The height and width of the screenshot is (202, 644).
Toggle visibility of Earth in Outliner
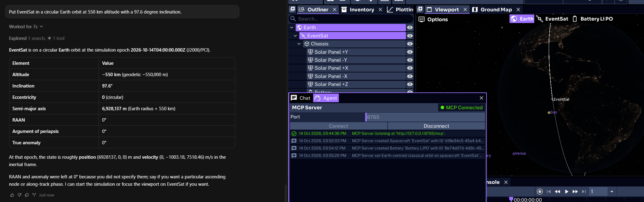(x=410, y=28)
